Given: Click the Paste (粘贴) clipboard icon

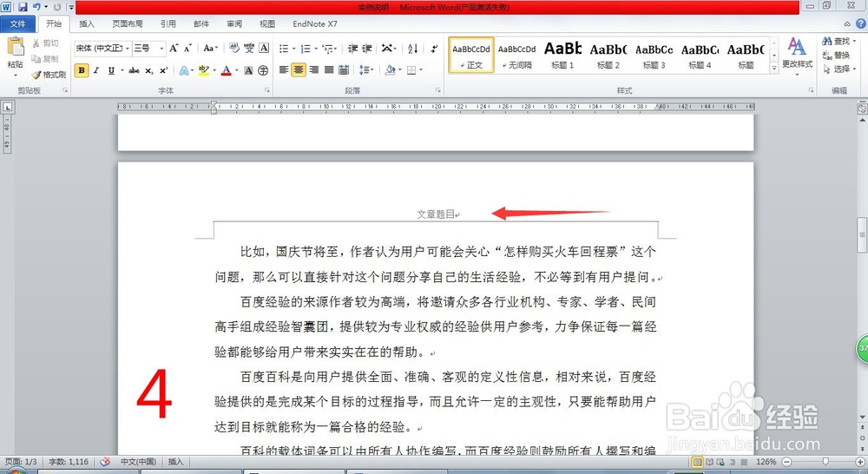Looking at the screenshot, I should pos(16,47).
